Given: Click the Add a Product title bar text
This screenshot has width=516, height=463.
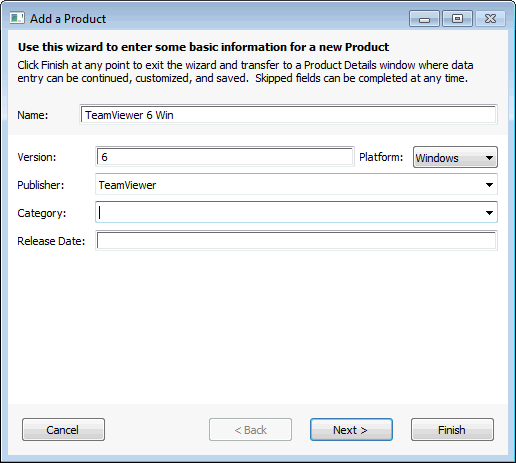Looking at the screenshot, I should point(68,19).
